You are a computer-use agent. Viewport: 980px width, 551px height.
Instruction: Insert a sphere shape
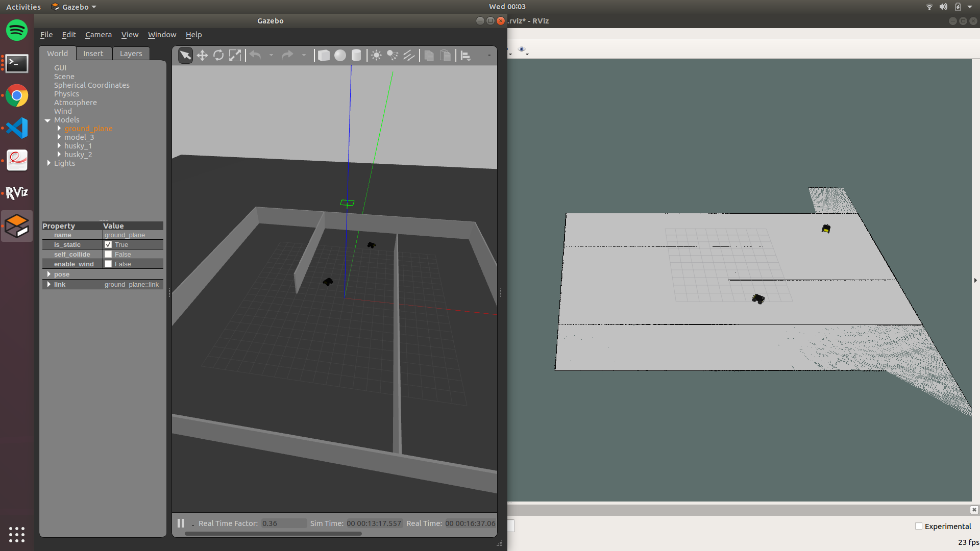tap(340, 55)
